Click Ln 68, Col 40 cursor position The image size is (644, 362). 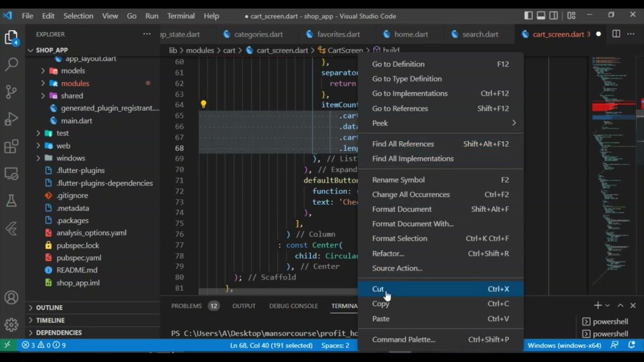(271, 345)
